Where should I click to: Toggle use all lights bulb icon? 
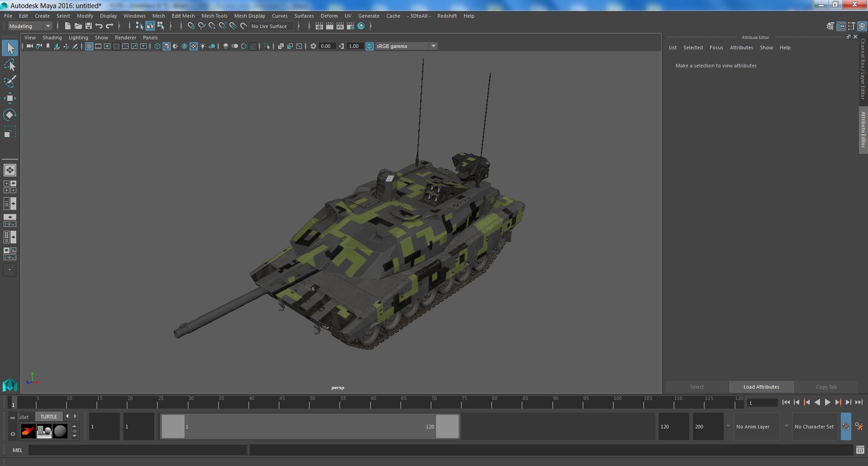click(203, 46)
